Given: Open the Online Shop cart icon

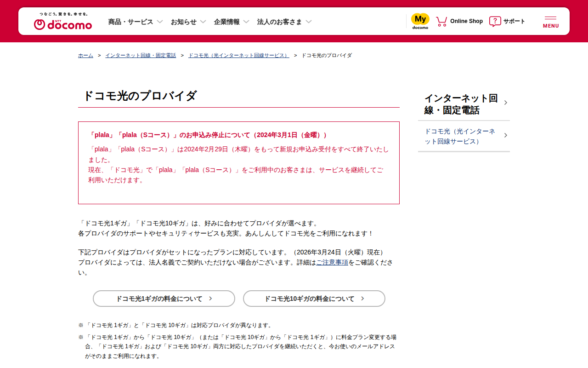Looking at the screenshot, I should (x=441, y=21).
